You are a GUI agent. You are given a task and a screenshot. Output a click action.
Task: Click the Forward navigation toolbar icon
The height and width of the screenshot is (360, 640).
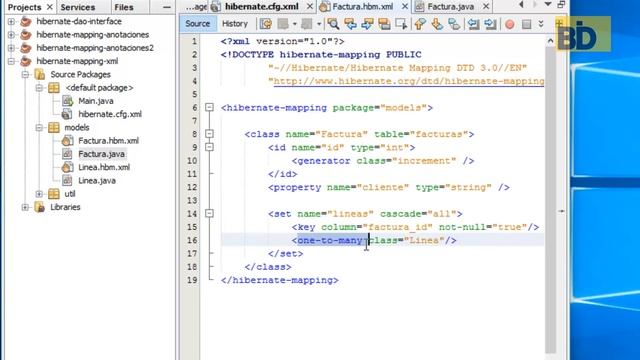[x=307, y=24]
